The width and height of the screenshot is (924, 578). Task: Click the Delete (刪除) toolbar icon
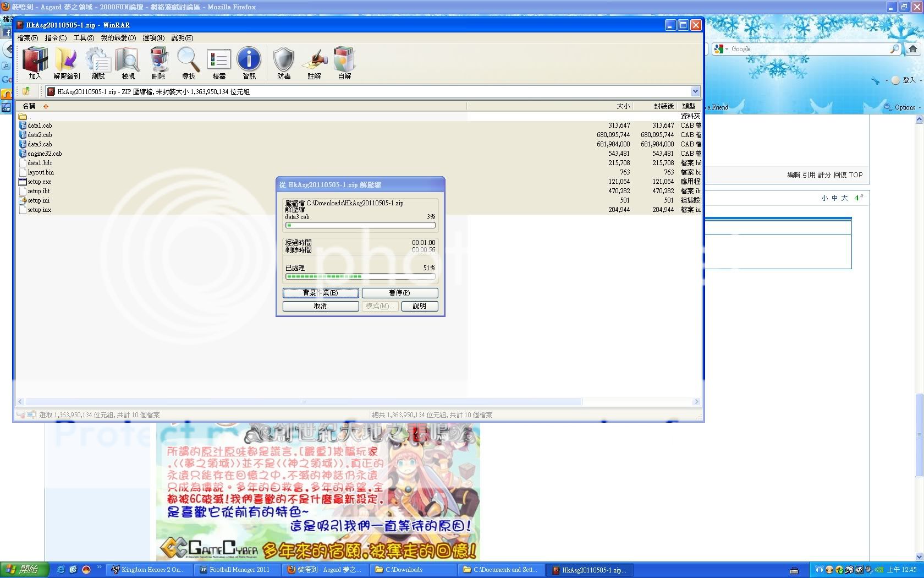159,63
